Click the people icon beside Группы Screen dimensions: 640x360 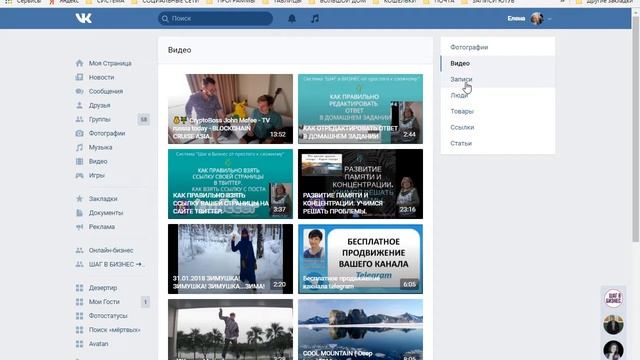pyautogui.click(x=79, y=119)
